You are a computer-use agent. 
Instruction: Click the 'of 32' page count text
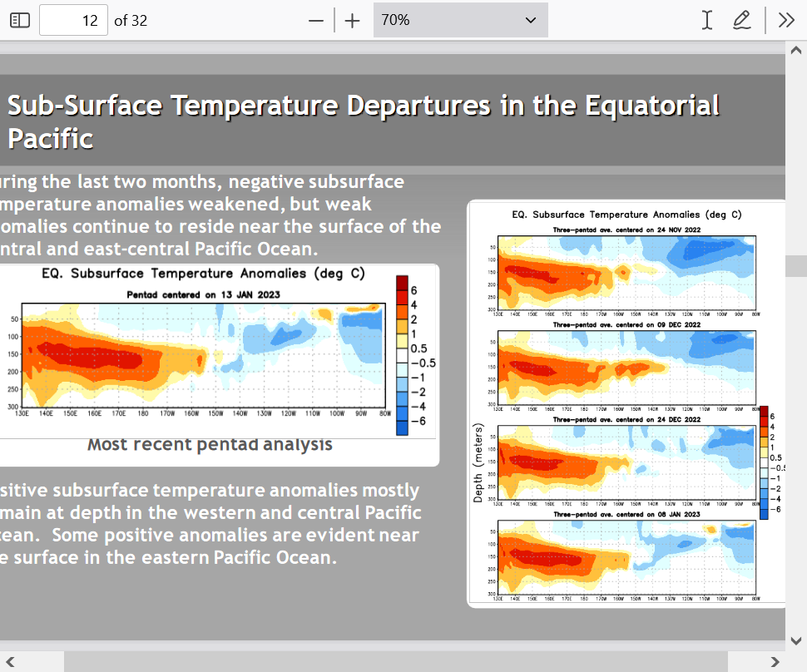coord(131,21)
